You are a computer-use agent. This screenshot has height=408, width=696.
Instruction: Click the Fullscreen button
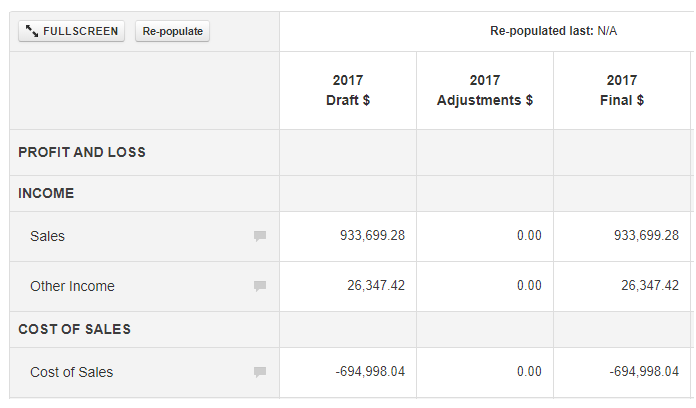click(x=71, y=31)
